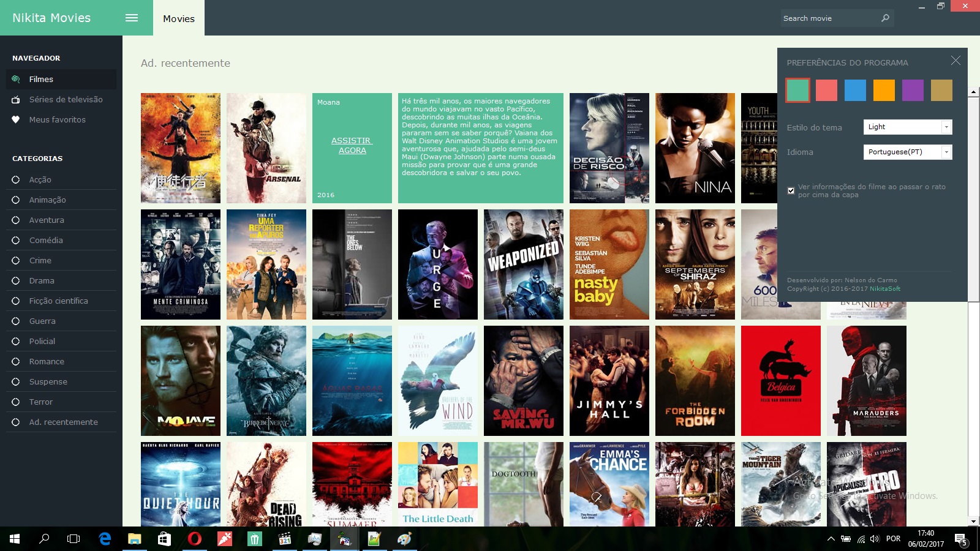Select the Comédia category
980x551 pixels.
point(61,240)
